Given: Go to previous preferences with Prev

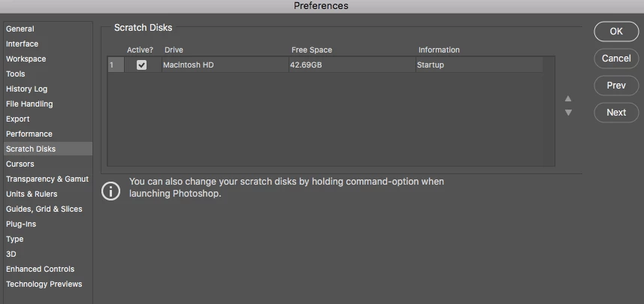Looking at the screenshot, I should (616, 86).
